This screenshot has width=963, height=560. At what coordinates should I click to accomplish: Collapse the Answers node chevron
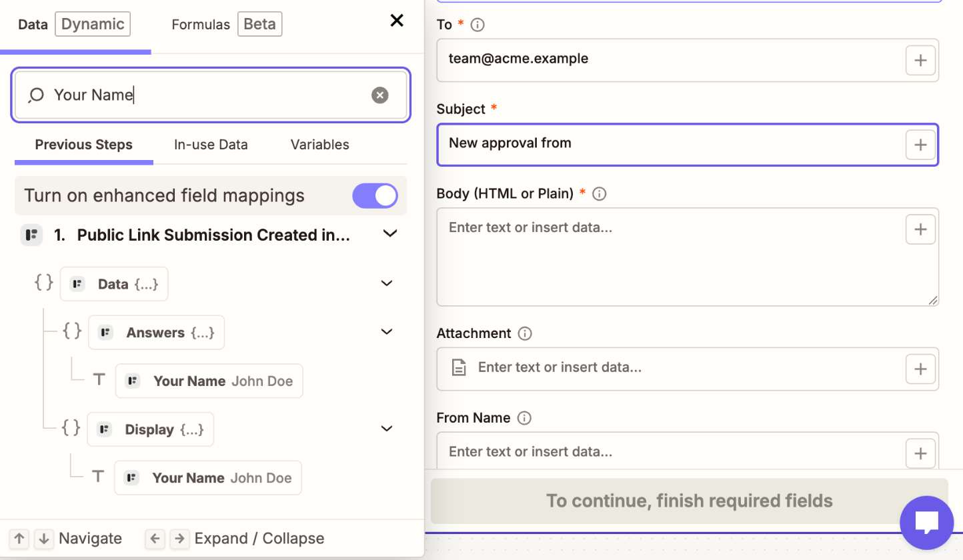(387, 331)
